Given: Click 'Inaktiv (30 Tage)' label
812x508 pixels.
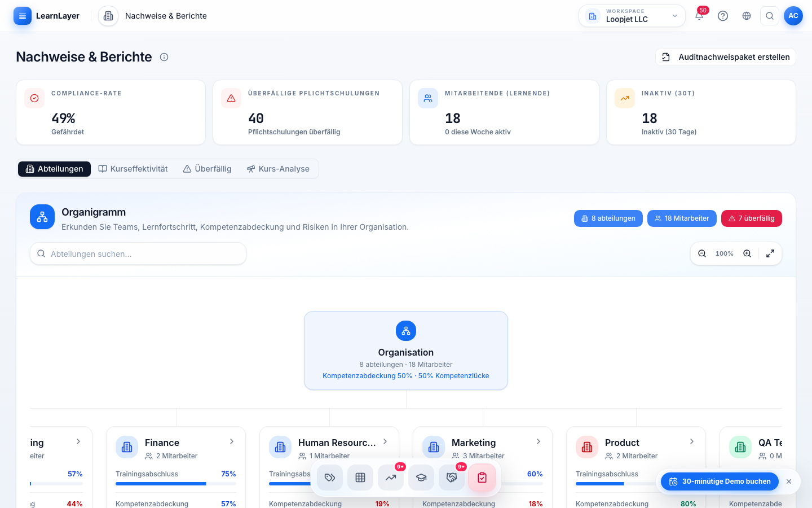Looking at the screenshot, I should click(x=669, y=132).
